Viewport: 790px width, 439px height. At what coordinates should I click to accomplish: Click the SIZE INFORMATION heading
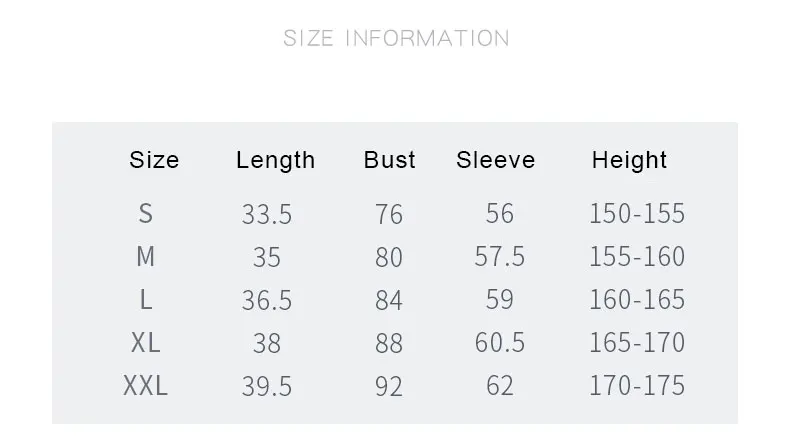[396, 38]
